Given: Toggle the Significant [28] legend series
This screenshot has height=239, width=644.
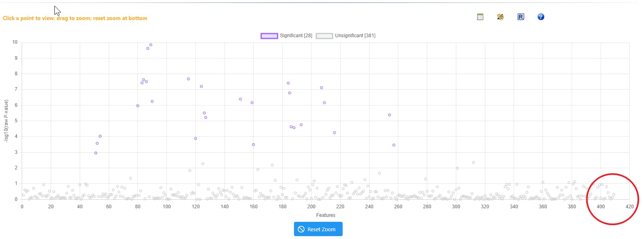Looking at the screenshot, I should pyautogui.click(x=287, y=36).
